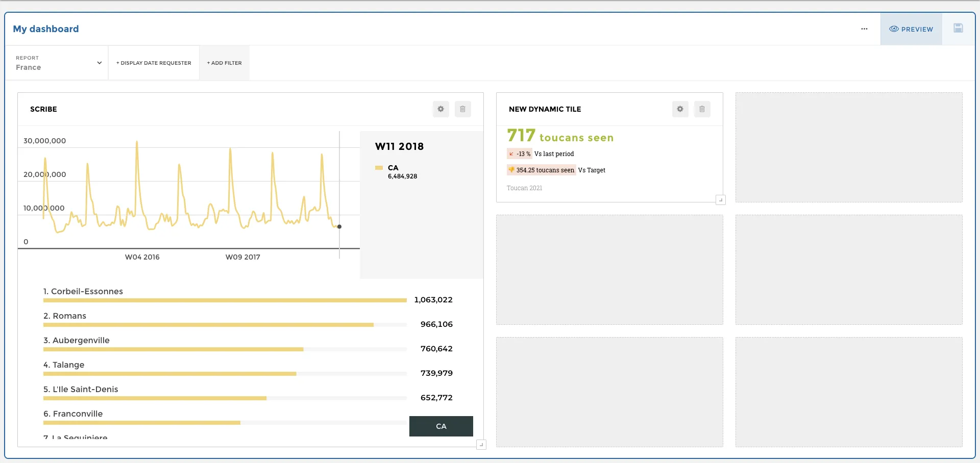The width and height of the screenshot is (980, 463).
Task: Click the CA metric button
Action: pyautogui.click(x=441, y=426)
